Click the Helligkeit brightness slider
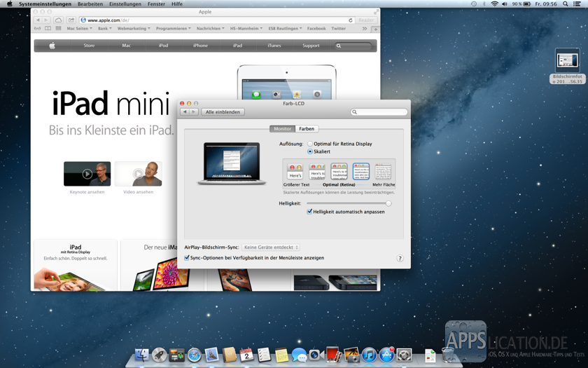This screenshot has height=368, width=588. pos(349,203)
